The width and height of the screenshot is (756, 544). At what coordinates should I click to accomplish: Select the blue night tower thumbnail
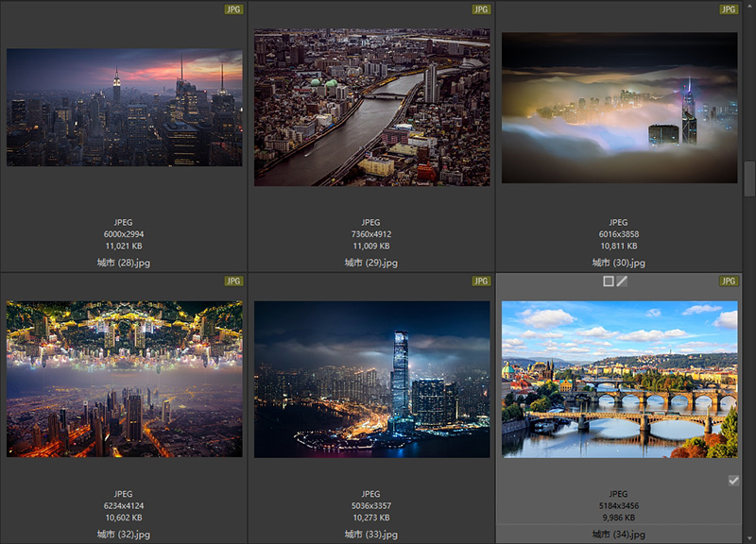tap(371, 380)
